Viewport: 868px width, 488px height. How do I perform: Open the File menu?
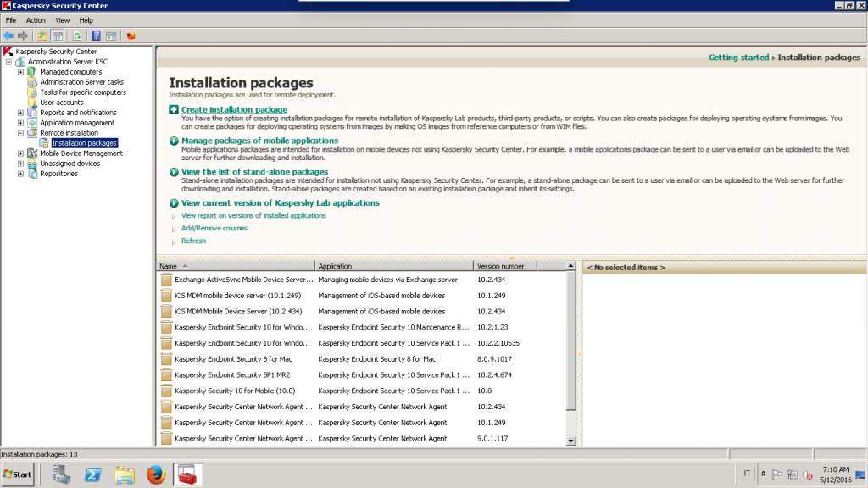coord(11,20)
